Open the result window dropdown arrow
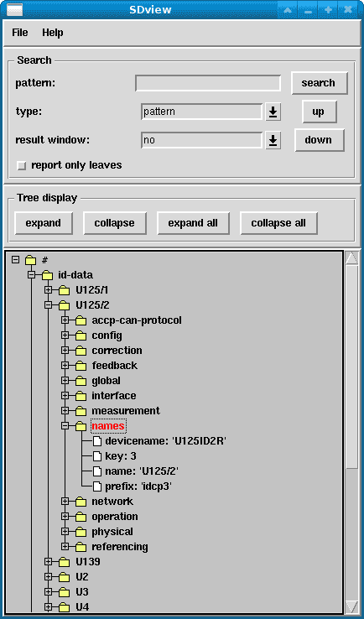The height and width of the screenshot is (619, 364). pyautogui.click(x=273, y=141)
